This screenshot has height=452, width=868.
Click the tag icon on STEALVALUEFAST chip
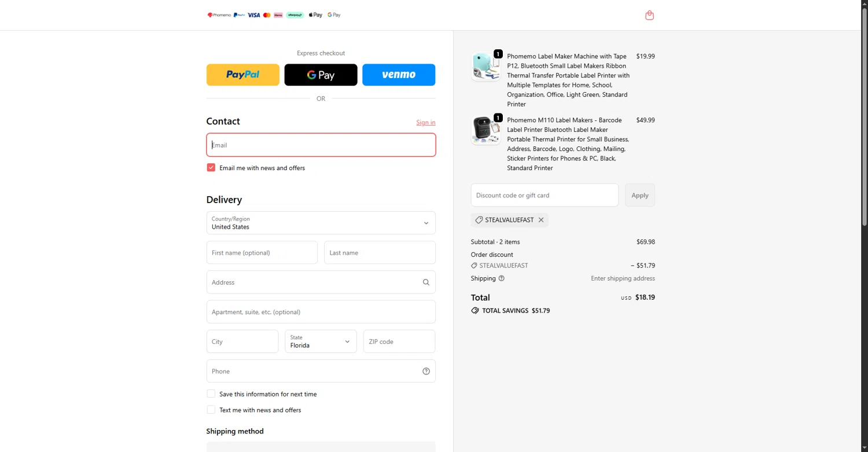pos(479,220)
